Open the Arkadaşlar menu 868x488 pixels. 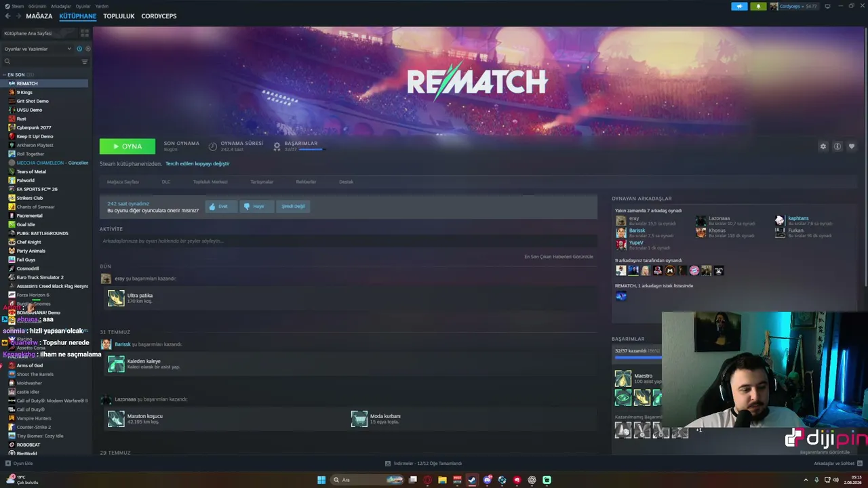coord(61,6)
